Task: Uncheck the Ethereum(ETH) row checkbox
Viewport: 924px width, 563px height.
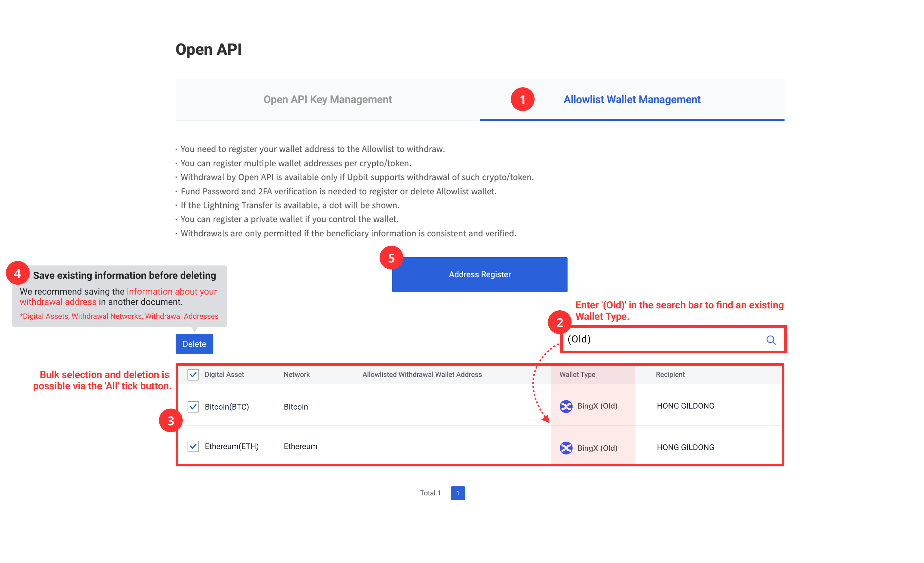Action: coord(193,446)
